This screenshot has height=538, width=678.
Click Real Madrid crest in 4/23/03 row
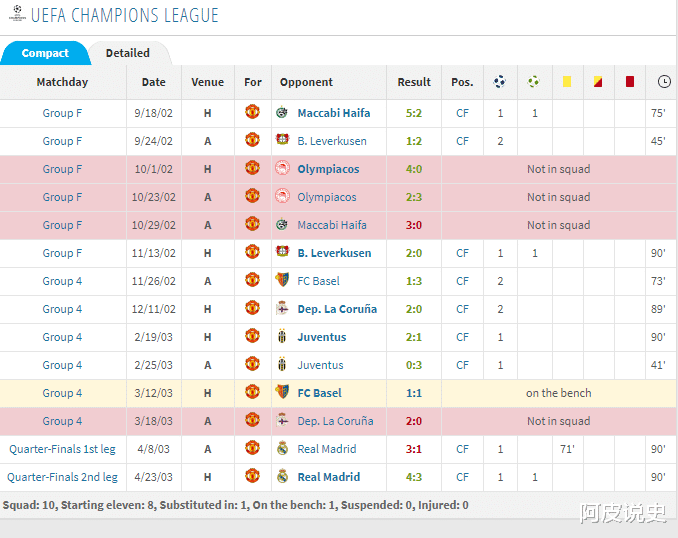(x=282, y=477)
